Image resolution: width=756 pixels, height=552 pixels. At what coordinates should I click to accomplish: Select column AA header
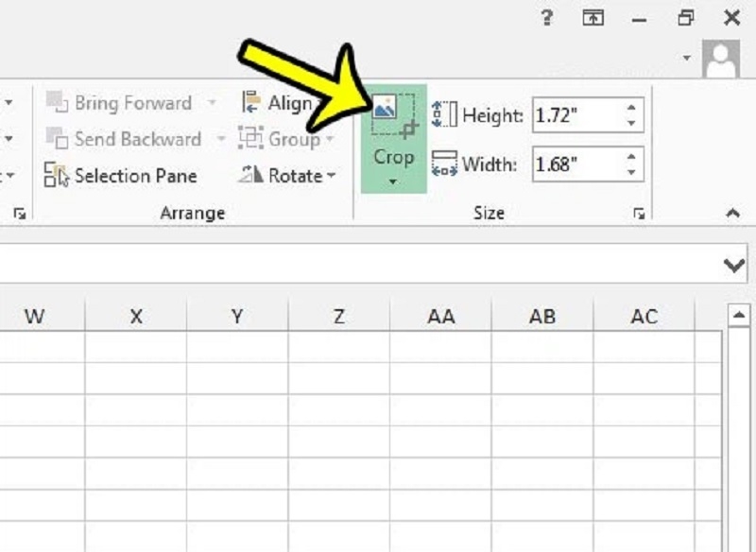(x=440, y=317)
